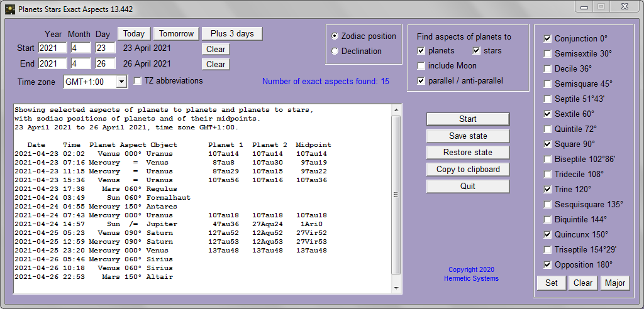Enable Quintile 72° checkbox

[548, 129]
